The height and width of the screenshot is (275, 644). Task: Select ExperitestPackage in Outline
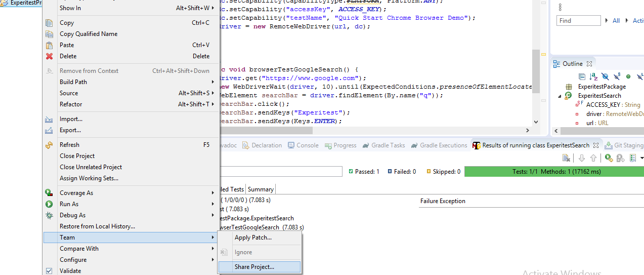click(x=602, y=87)
